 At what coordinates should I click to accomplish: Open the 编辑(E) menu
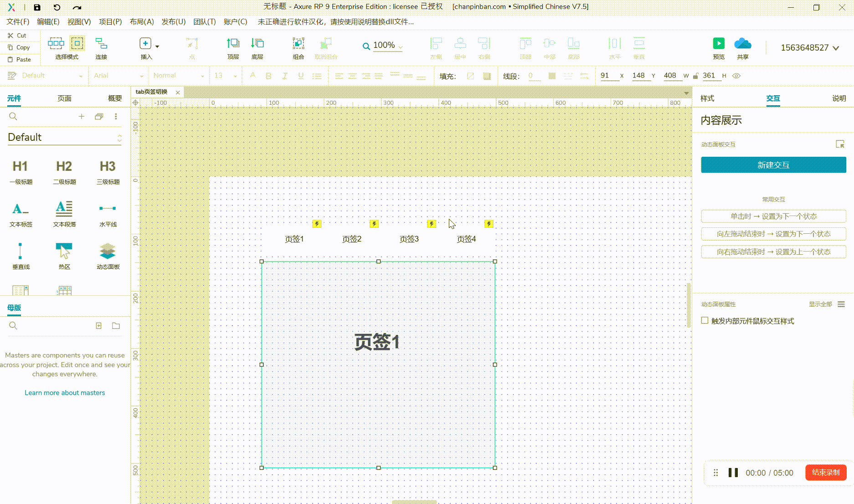[x=48, y=22]
